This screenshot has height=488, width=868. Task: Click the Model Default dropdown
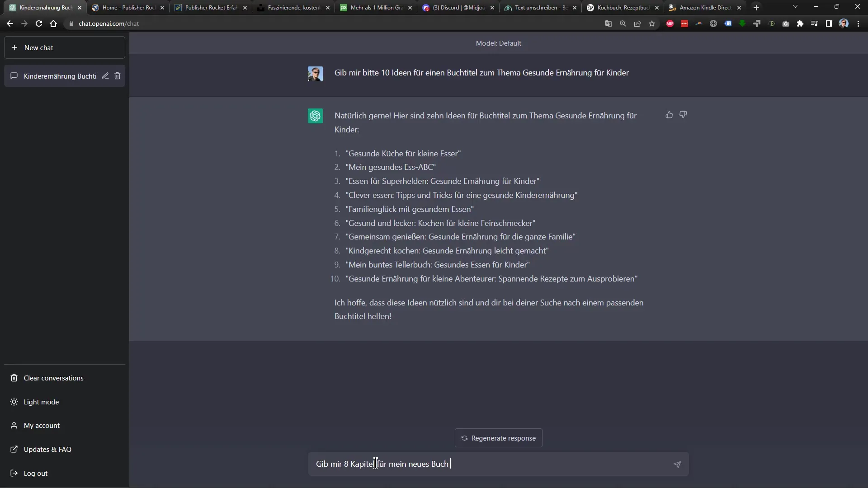point(498,43)
